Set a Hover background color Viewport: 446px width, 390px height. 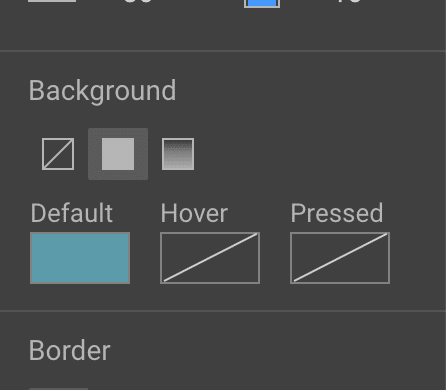210,258
